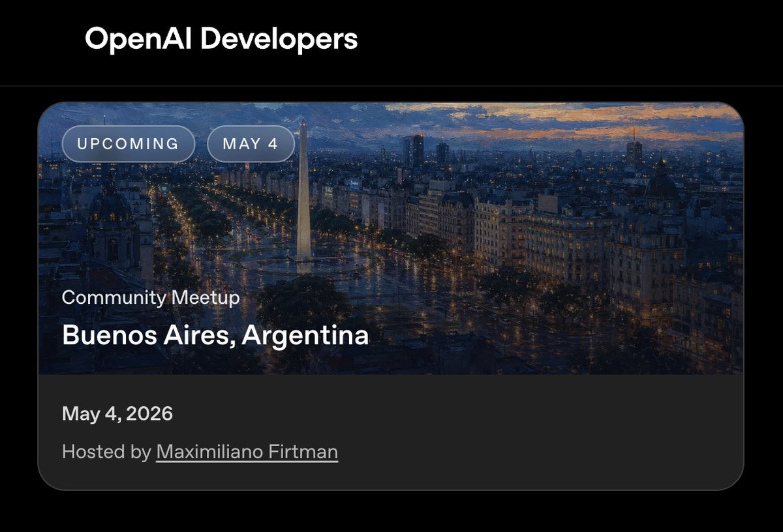This screenshot has width=783, height=532.
Task: Open the Maximiliano Firtman host link
Action: point(247,452)
